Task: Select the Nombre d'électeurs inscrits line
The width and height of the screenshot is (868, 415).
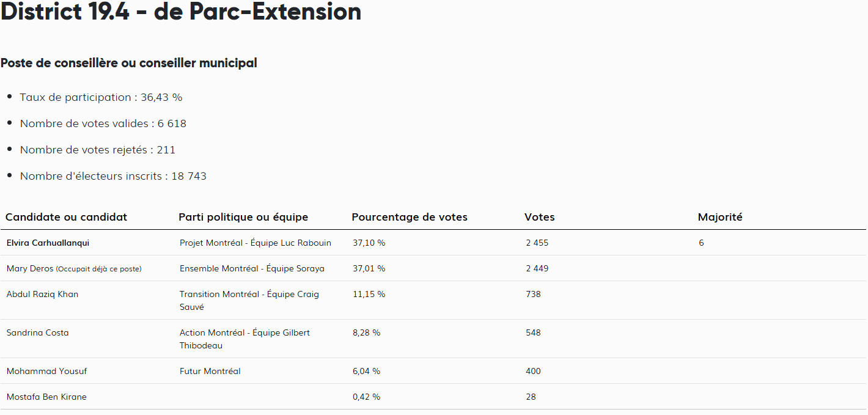Action: click(113, 176)
